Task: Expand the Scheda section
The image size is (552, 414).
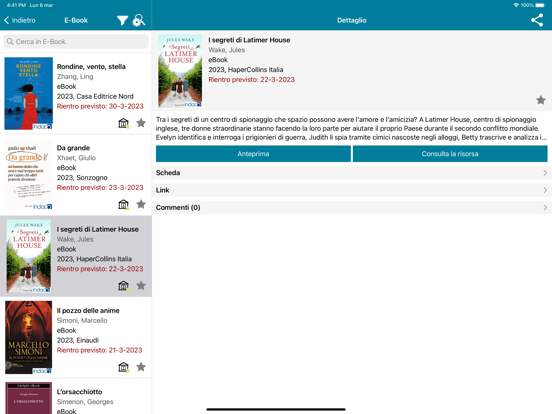Action: pyautogui.click(x=352, y=173)
